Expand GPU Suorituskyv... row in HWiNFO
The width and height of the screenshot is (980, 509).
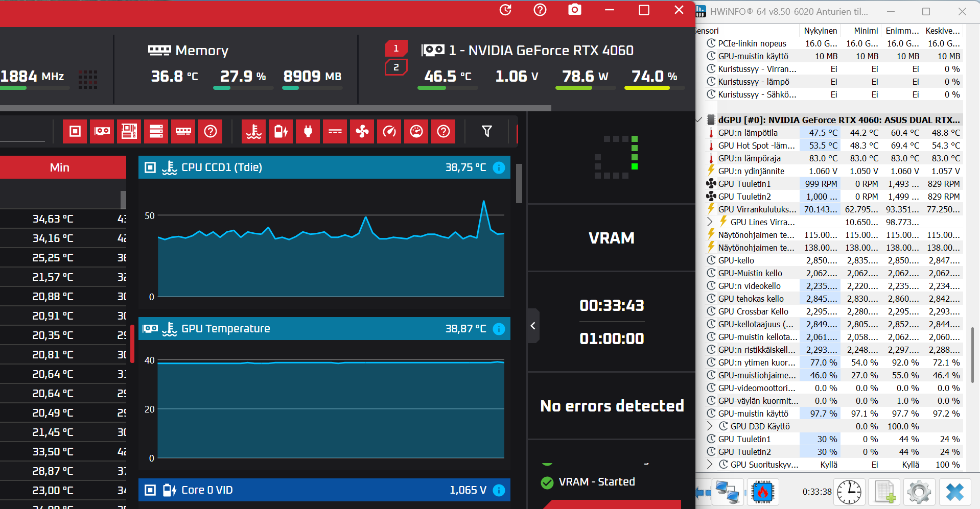coord(710,465)
